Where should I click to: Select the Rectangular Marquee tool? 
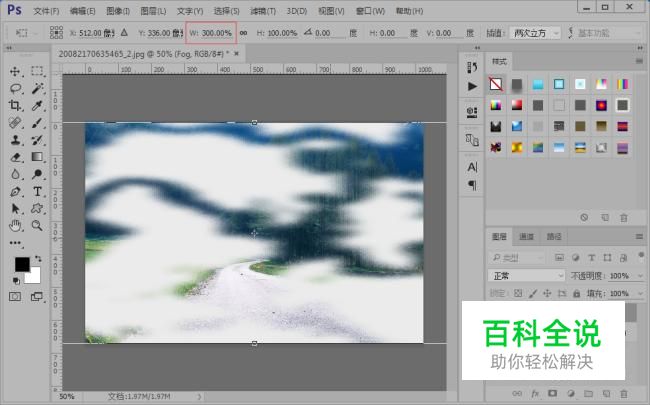tap(37, 71)
